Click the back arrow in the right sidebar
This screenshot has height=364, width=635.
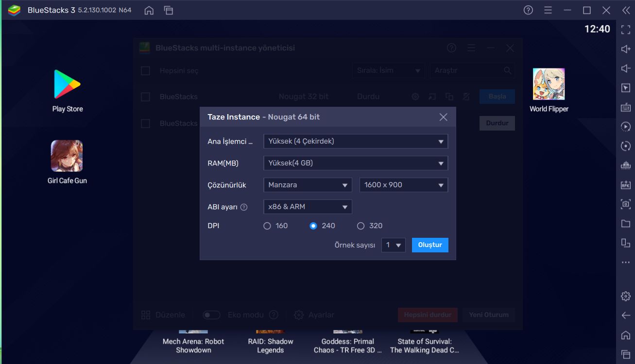click(x=626, y=315)
